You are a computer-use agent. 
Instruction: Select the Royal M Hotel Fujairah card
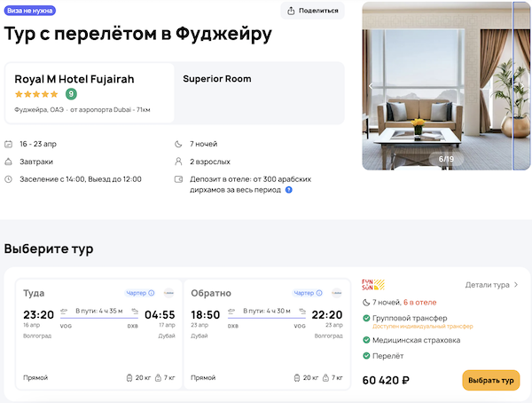coord(89,92)
